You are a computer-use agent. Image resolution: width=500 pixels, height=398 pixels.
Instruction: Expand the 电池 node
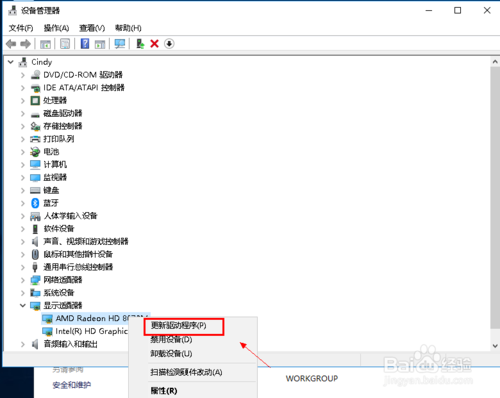[x=23, y=152]
